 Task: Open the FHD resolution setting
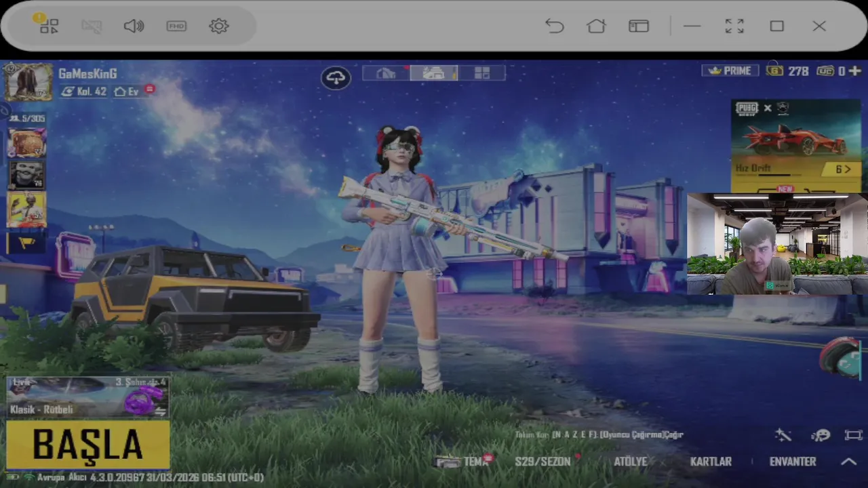pos(176,26)
